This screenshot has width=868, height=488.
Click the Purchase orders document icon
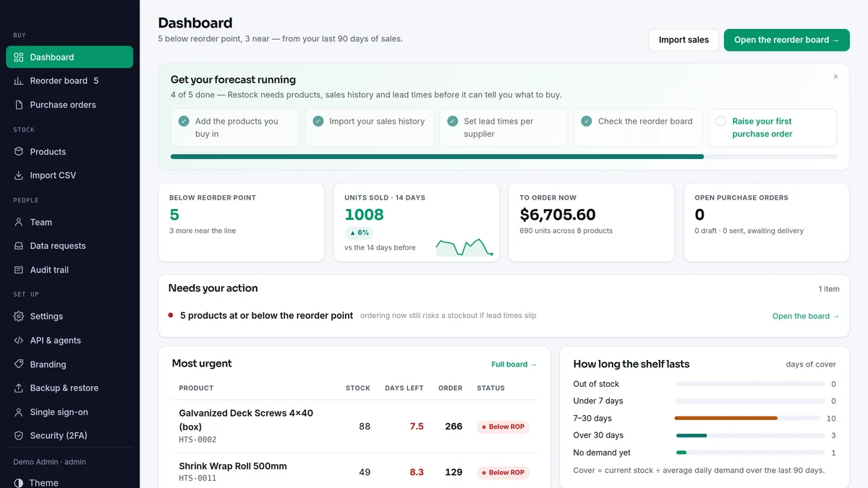19,105
